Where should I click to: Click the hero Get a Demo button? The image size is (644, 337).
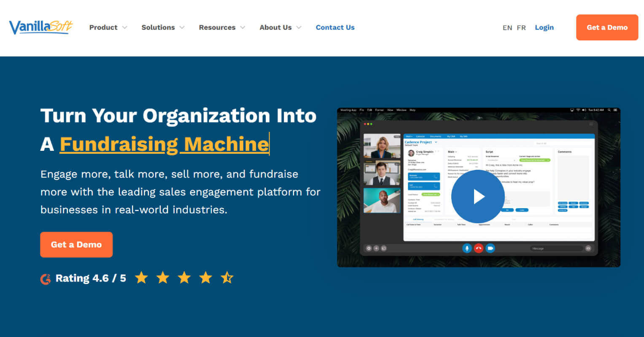pos(76,244)
